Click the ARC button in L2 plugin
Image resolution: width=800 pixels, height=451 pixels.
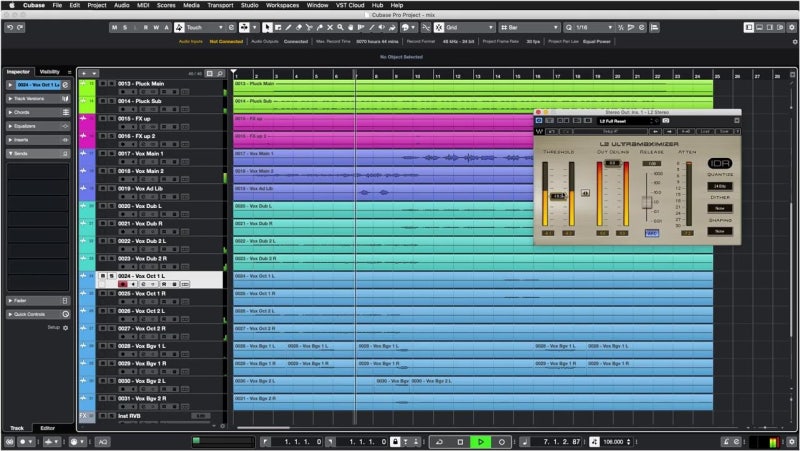652,233
